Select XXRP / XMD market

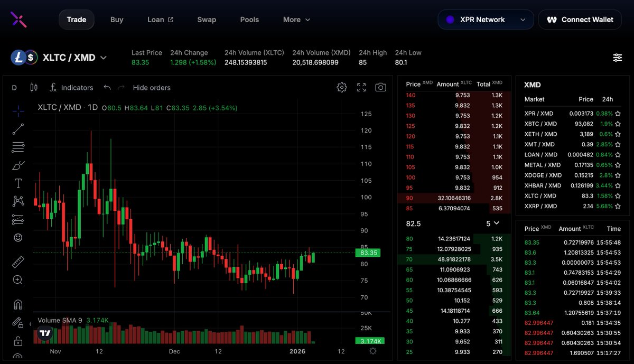pos(573,207)
